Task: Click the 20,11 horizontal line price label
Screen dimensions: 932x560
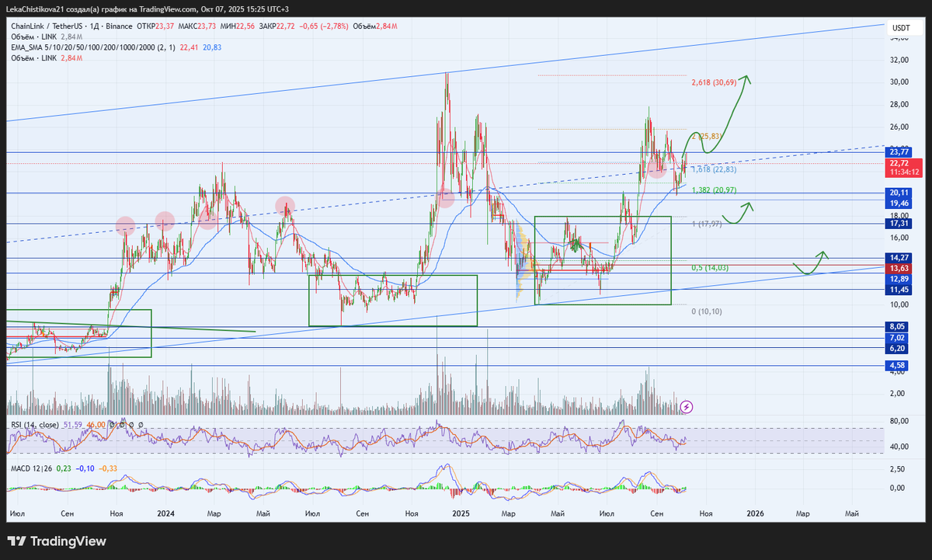Action: (x=899, y=193)
